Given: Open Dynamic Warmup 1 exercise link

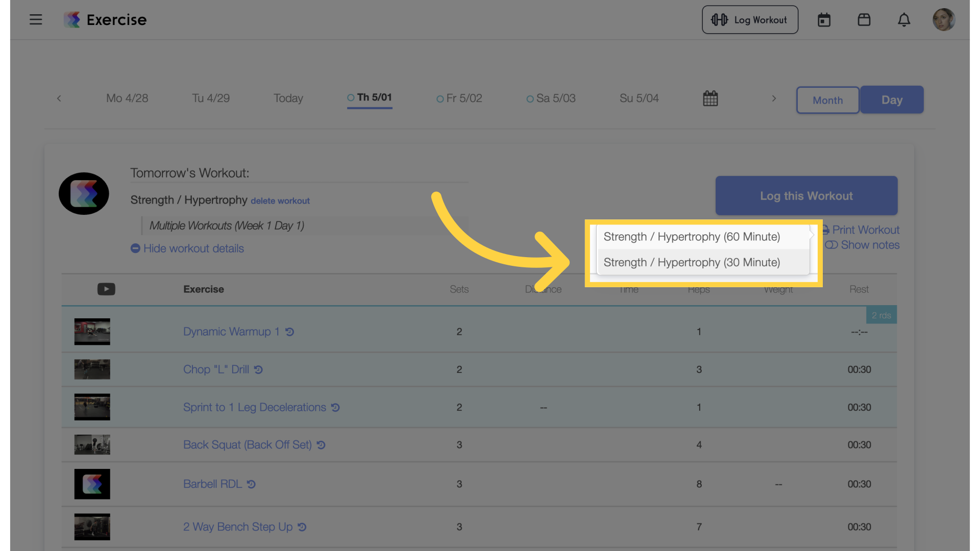Looking at the screenshot, I should coord(231,332).
